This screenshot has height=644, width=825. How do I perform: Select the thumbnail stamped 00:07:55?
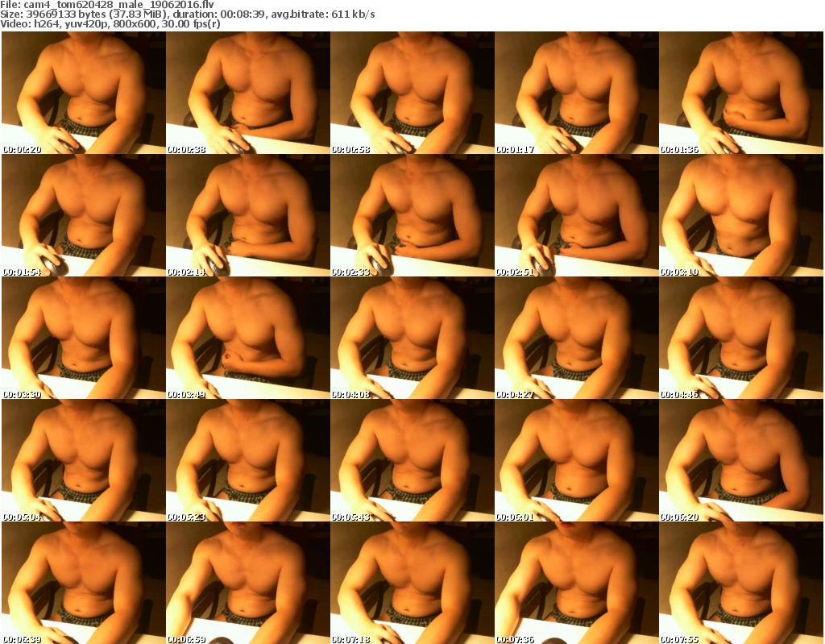(741, 583)
